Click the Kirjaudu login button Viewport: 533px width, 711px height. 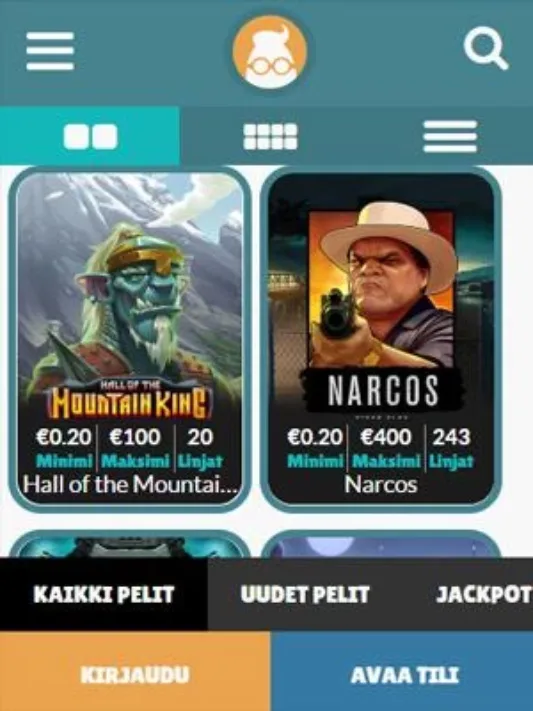point(135,675)
